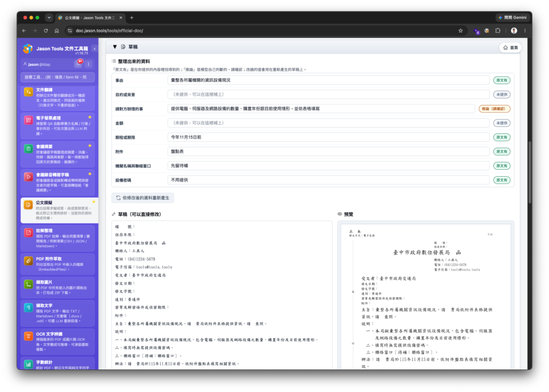Toggle favorite star on 公文撰擬
This screenshot has width=549, height=392.
[93, 202]
